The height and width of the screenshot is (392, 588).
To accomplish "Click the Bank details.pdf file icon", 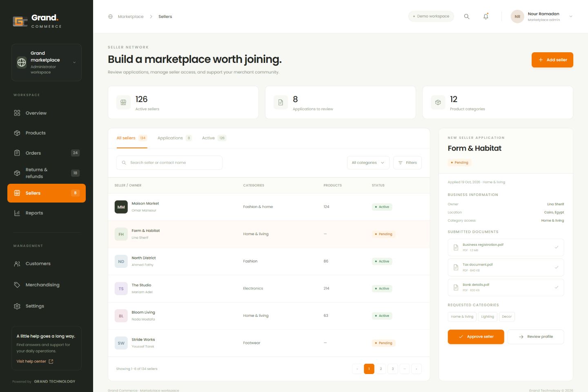I will pyautogui.click(x=456, y=287).
